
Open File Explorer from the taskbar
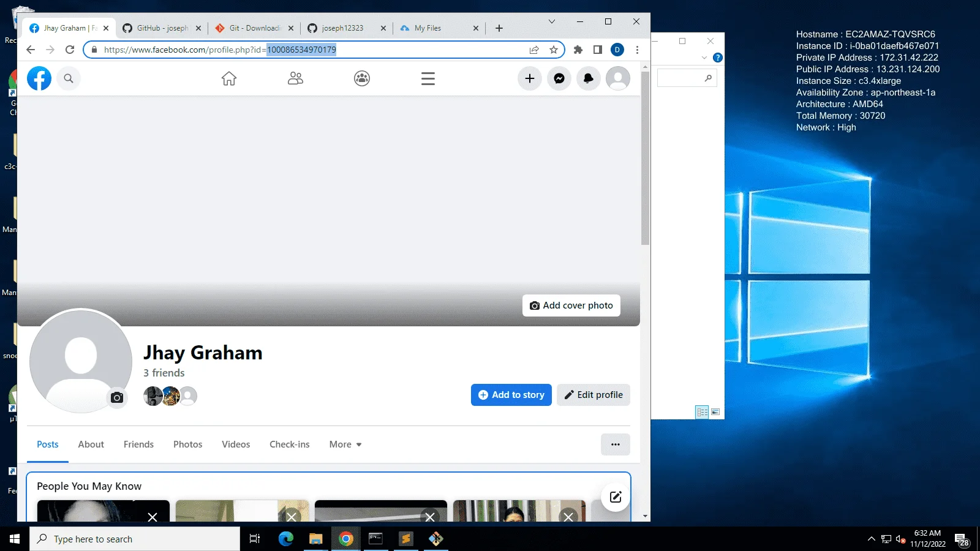click(x=315, y=539)
